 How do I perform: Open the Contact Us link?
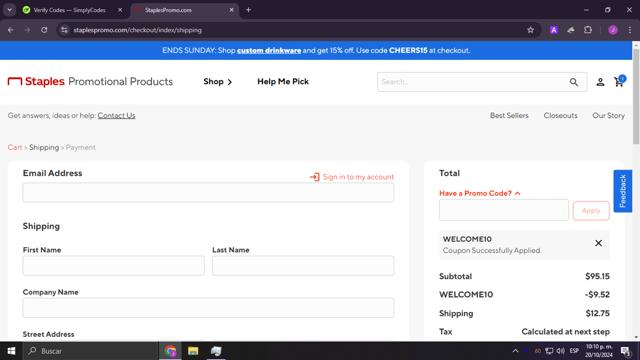pos(116,116)
